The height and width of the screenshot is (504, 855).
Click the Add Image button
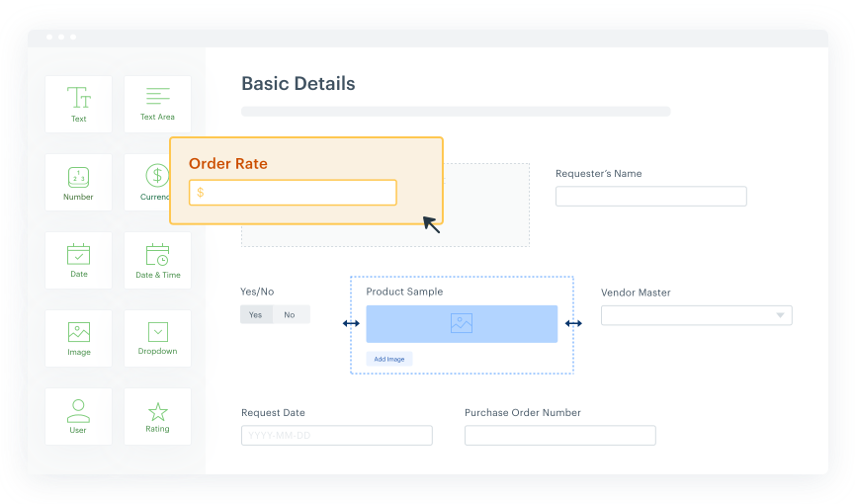389,359
